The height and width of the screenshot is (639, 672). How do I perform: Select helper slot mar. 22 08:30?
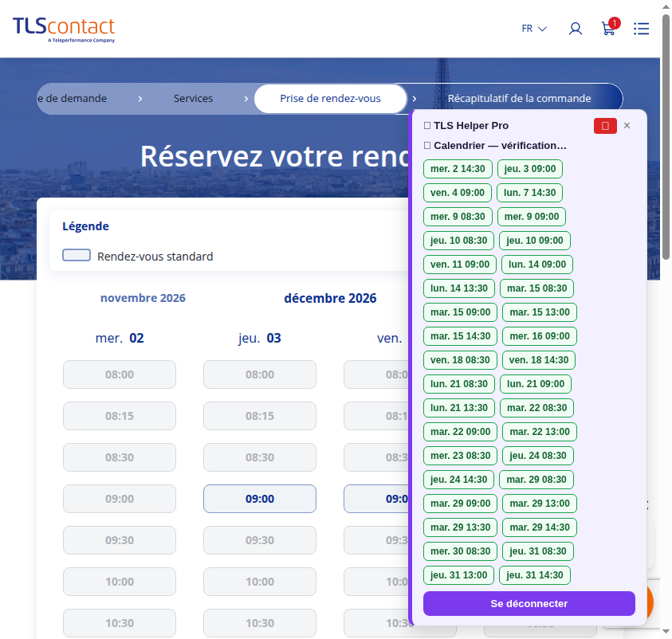(536, 408)
